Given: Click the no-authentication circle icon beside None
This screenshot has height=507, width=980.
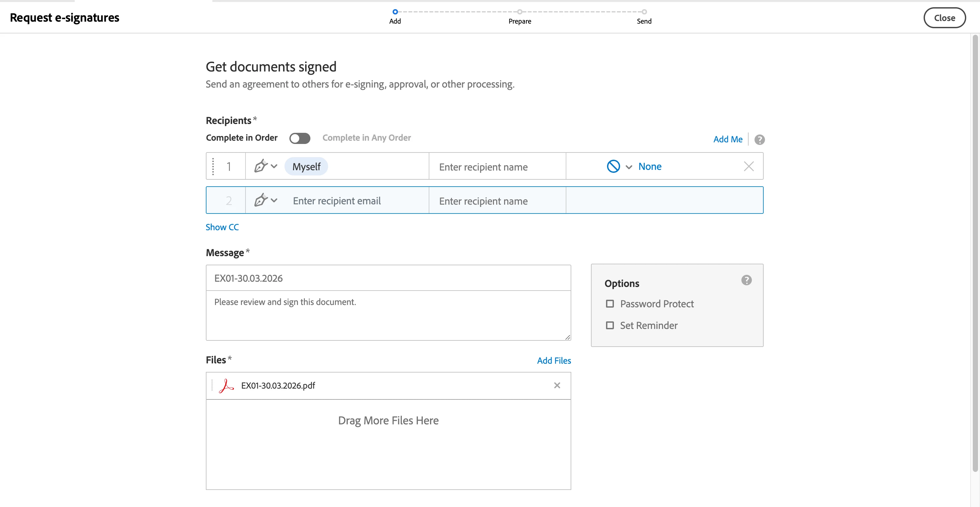Looking at the screenshot, I should coord(613,166).
